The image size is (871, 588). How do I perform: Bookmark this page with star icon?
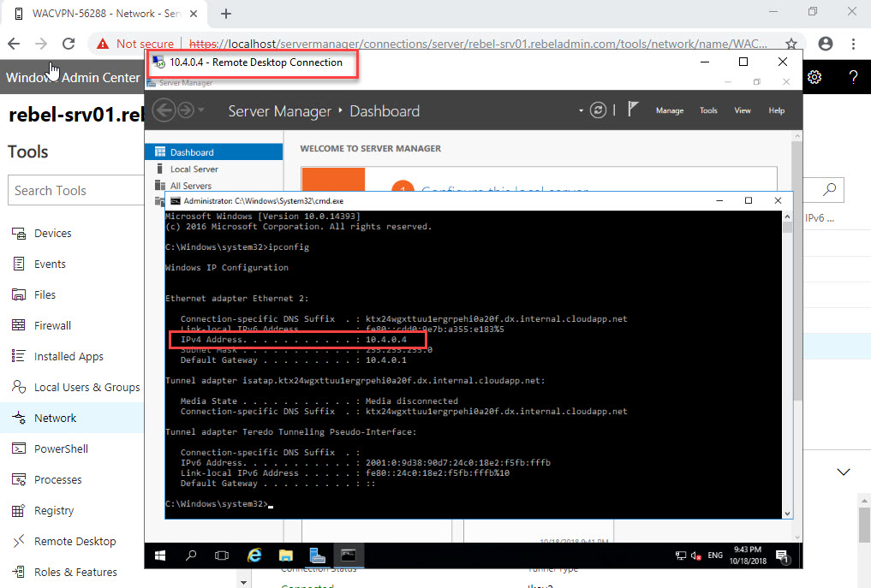[x=791, y=44]
